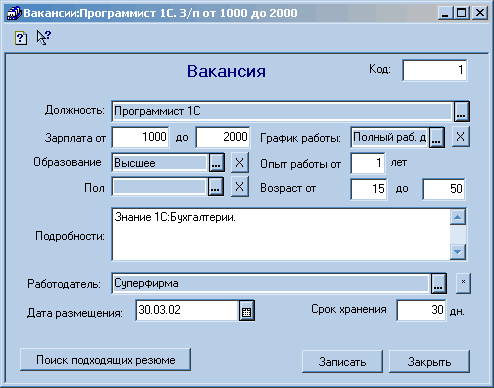494x388 pixels.
Task: Clear the График работы value
Action: (x=460, y=136)
